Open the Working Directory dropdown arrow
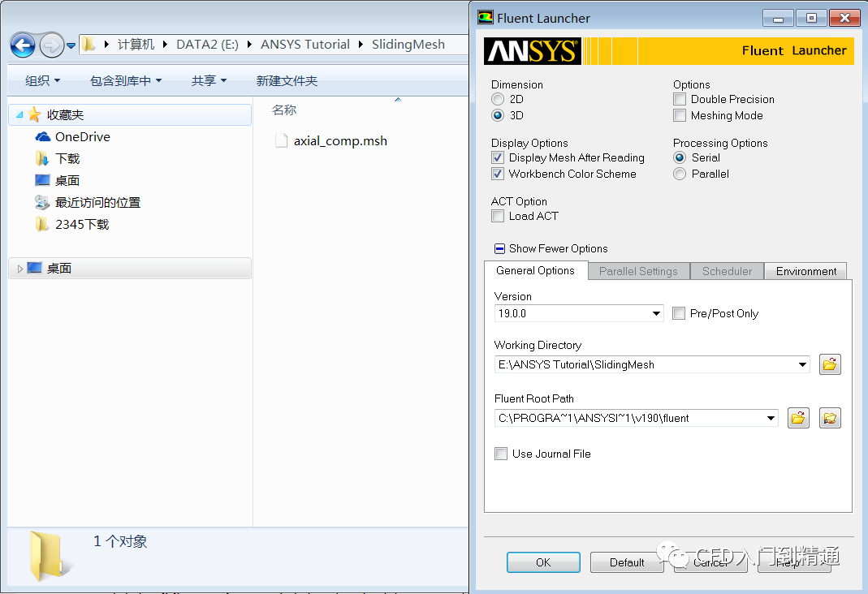868x594 pixels. (x=802, y=364)
